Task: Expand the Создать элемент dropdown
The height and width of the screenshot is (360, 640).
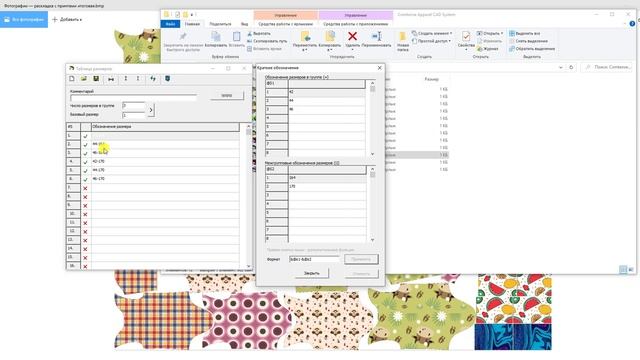Action: [x=451, y=33]
